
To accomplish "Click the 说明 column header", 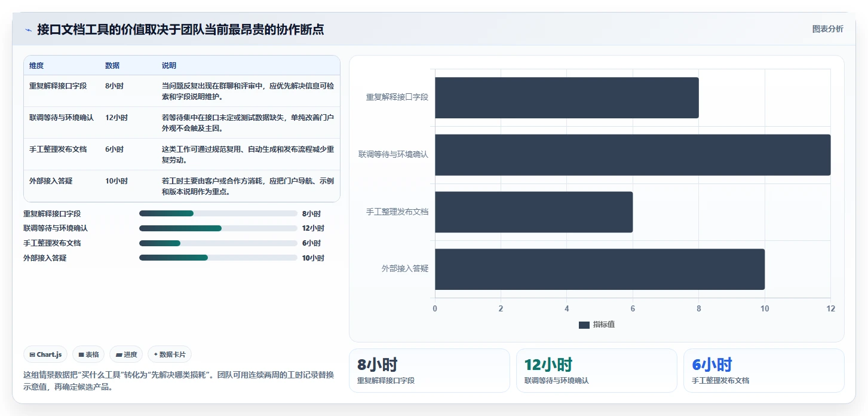I will [x=169, y=66].
